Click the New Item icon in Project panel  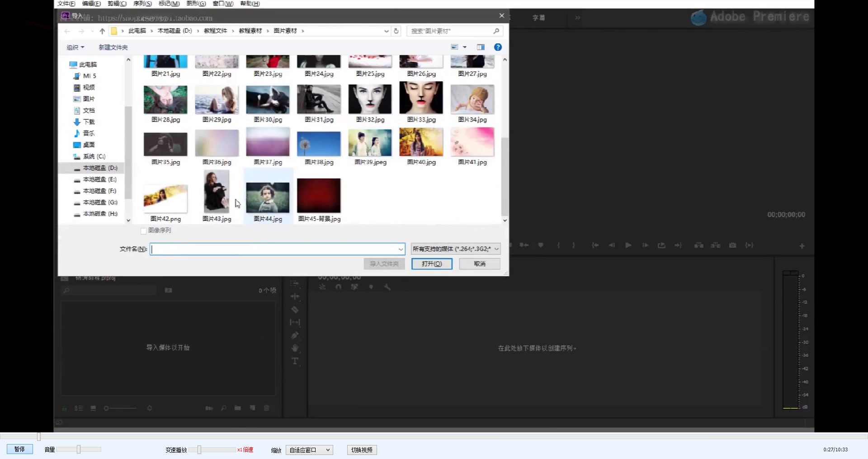point(253,408)
